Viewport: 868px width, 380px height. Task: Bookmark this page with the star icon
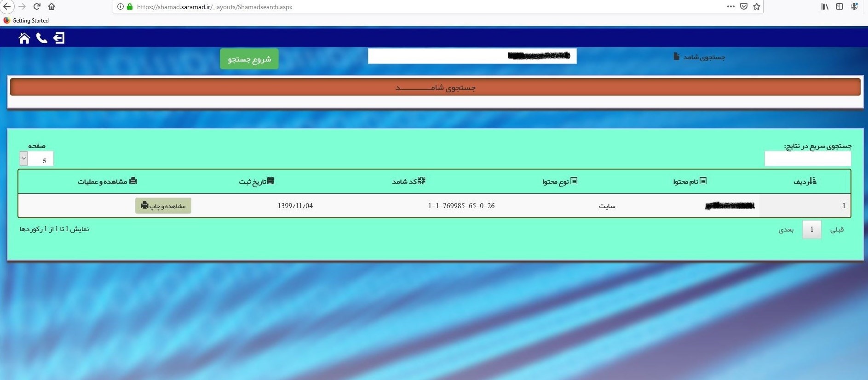tap(757, 6)
